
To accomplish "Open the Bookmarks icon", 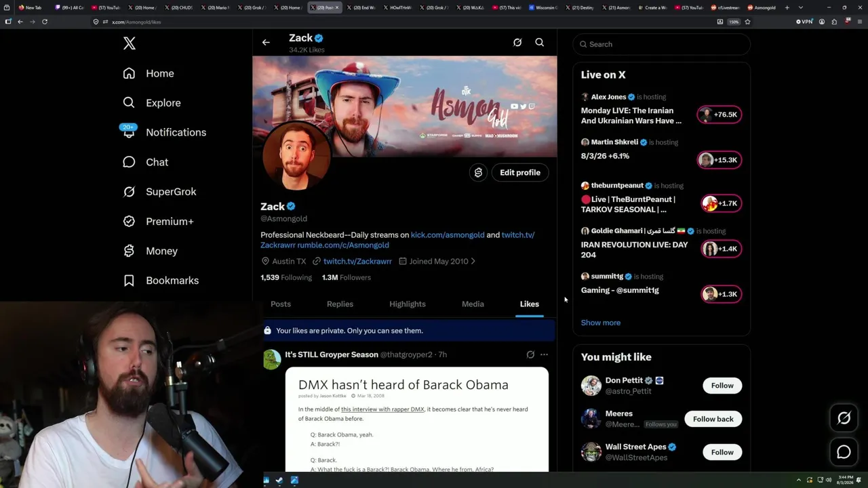I will 129,281.
